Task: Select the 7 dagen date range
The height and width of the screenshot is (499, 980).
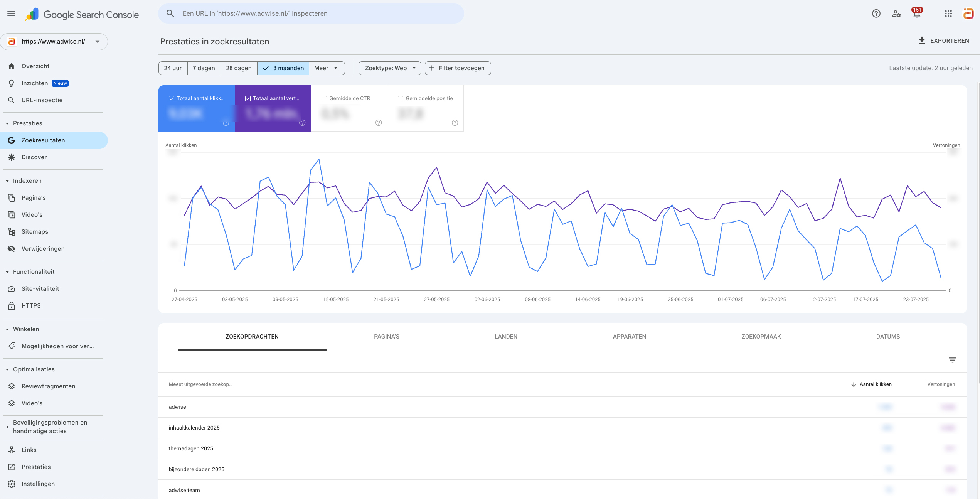Action: 204,68
